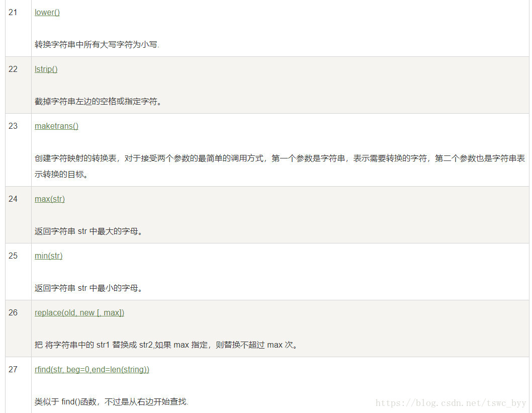Select row number 24 cell

tap(18, 215)
